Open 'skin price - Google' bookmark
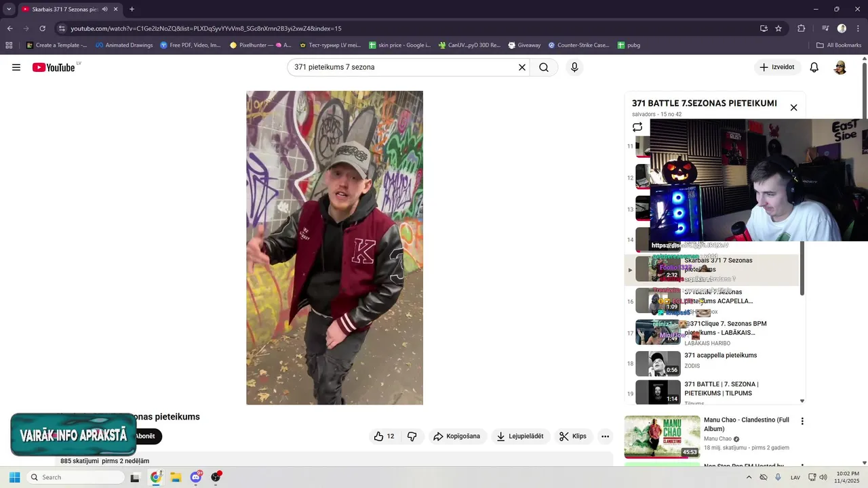The image size is (868, 488). pyautogui.click(x=399, y=45)
